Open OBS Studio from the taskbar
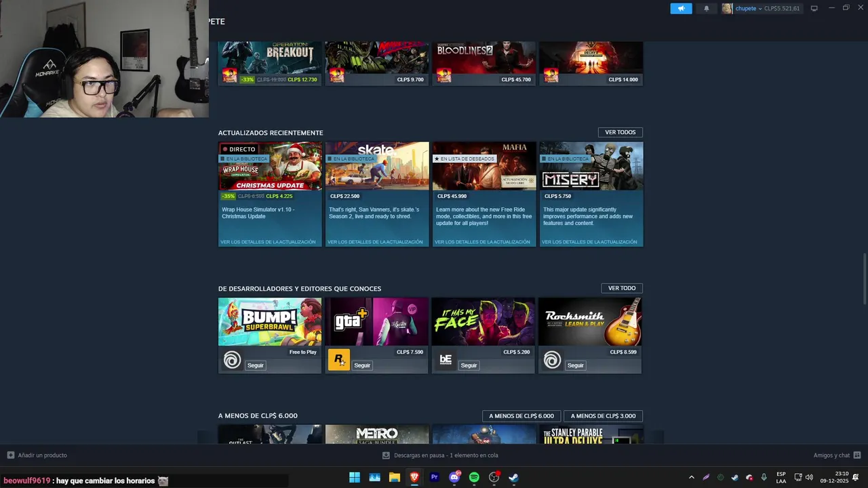 (x=494, y=477)
